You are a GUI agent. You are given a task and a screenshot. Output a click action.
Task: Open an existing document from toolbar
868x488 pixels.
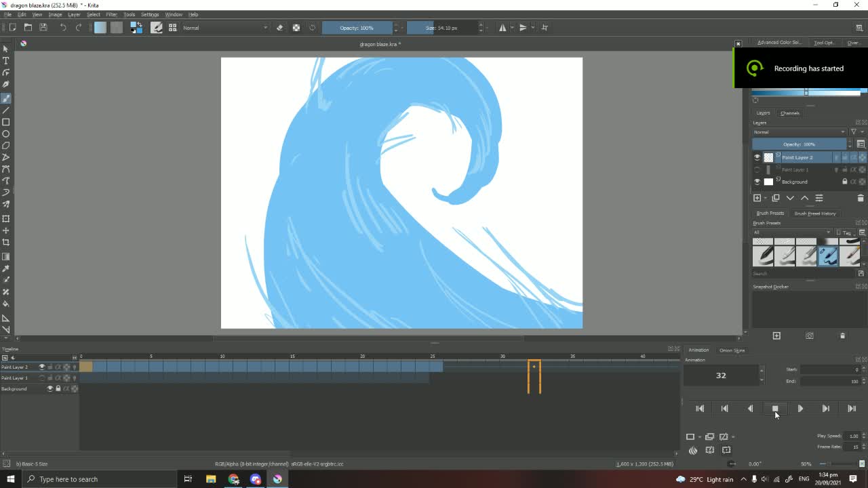(28, 28)
